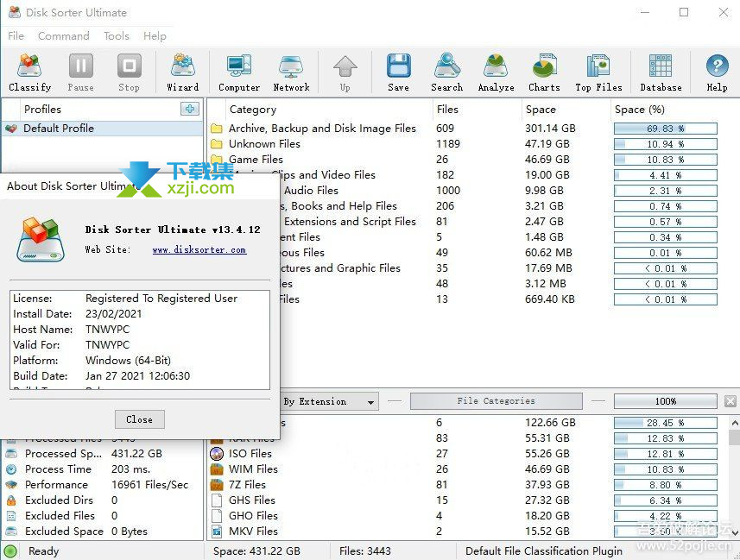740x560 pixels.
Task: Close the About dialog
Action: tap(140, 419)
